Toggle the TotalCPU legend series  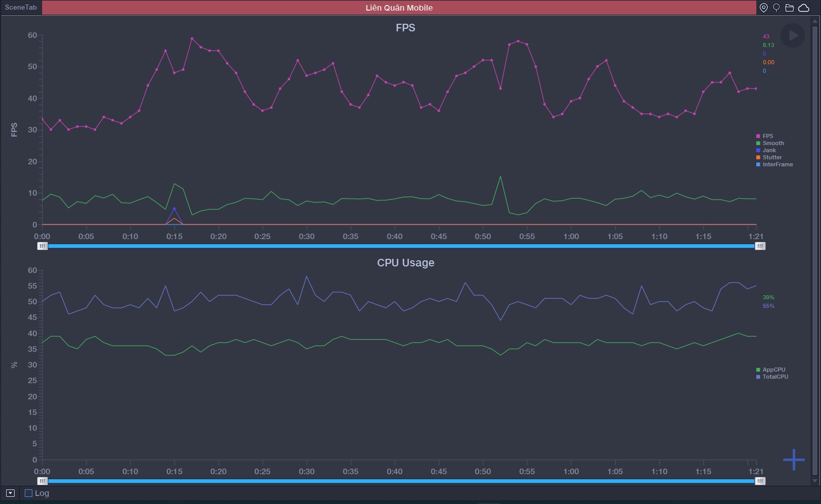click(772, 377)
